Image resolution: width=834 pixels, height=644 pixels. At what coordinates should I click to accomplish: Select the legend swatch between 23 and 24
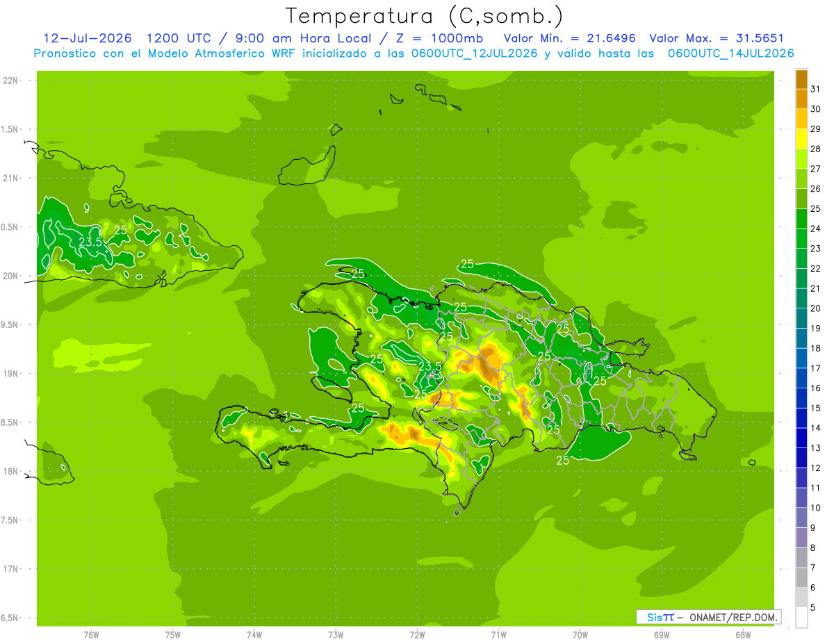(x=801, y=238)
